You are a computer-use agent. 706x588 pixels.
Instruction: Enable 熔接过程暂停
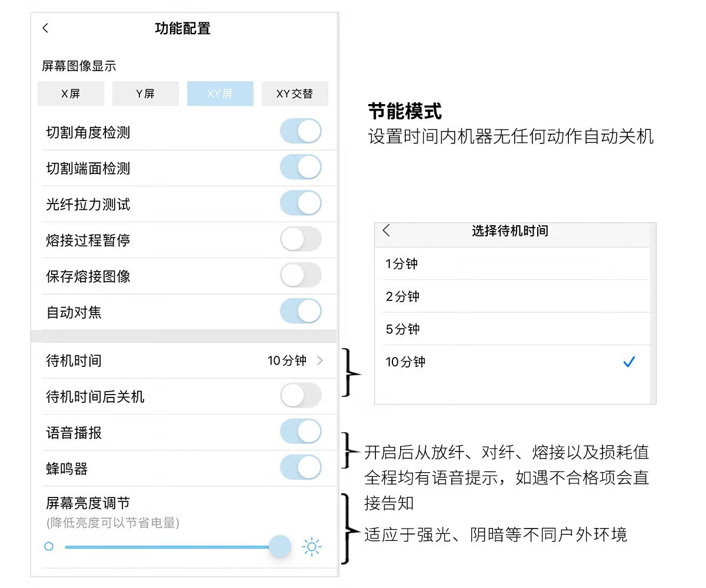click(x=301, y=239)
